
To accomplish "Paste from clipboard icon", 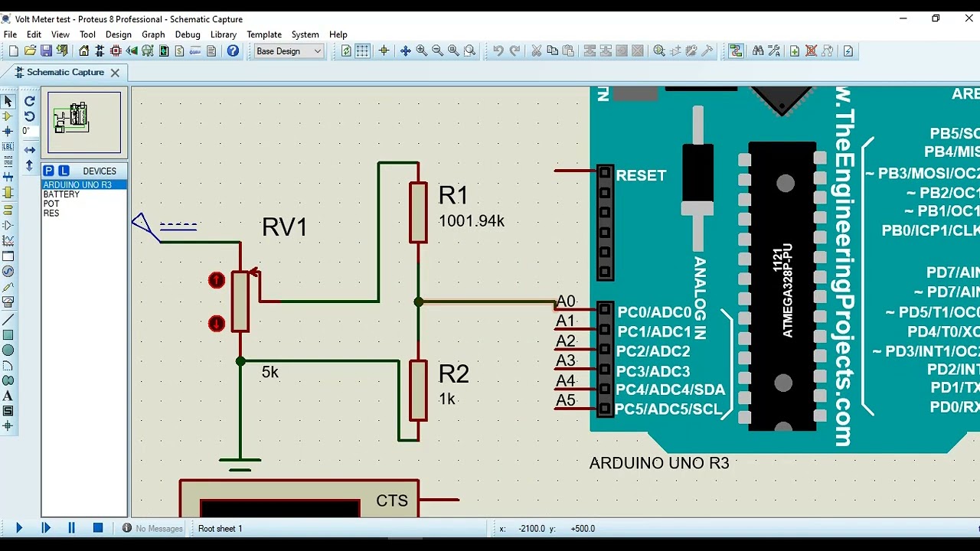I will (568, 51).
